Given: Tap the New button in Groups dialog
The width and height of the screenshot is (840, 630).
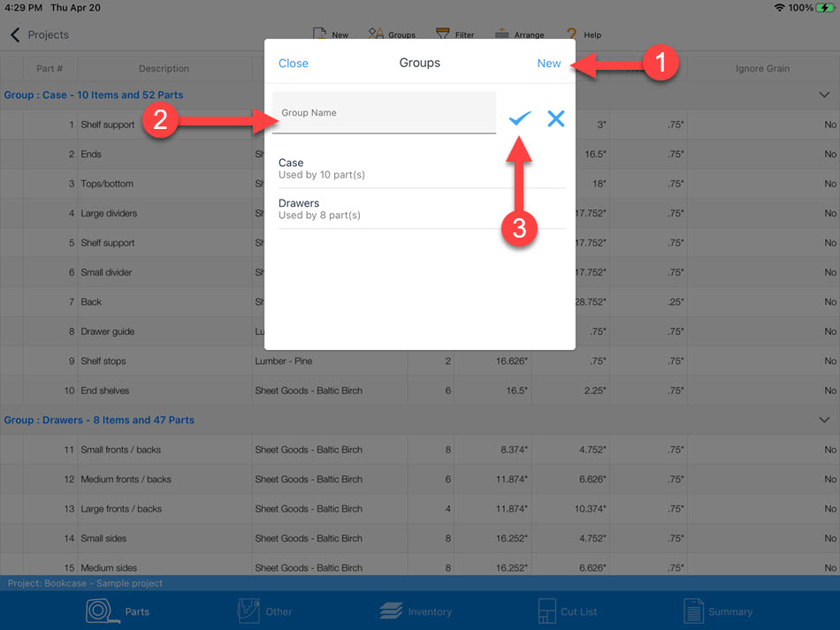Looking at the screenshot, I should click(548, 63).
